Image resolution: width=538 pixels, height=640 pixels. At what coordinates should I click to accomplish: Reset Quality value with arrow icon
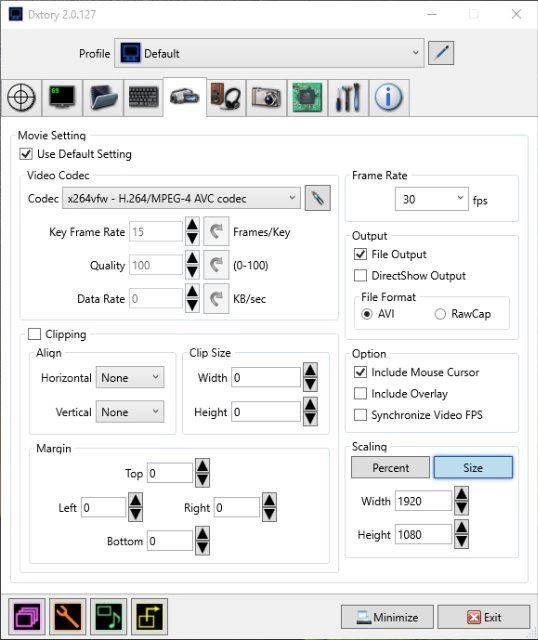click(x=216, y=265)
